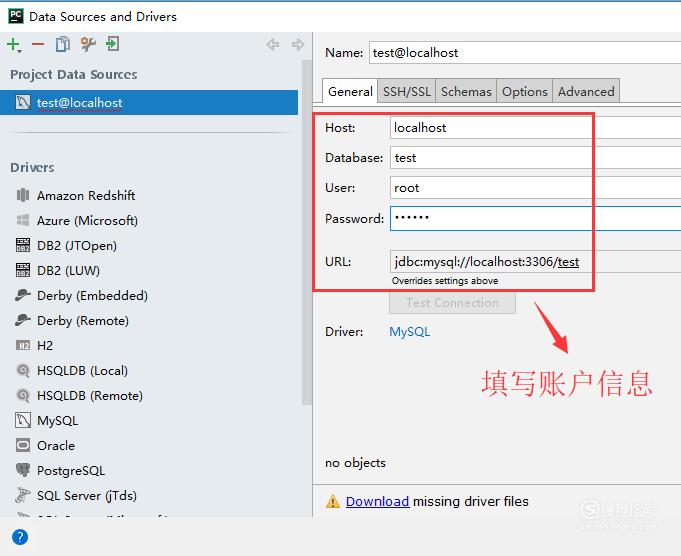Click the warning triangle icon

click(333, 501)
